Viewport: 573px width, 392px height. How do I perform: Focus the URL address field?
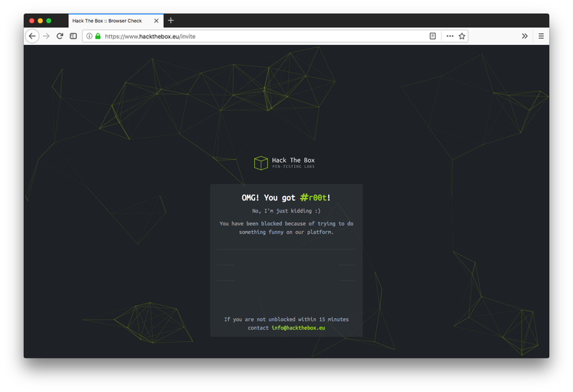(254, 36)
